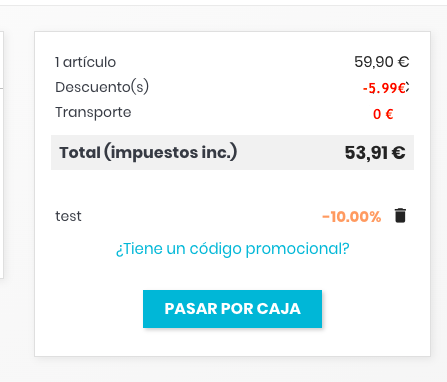Click the red -5.99€ discount amount

click(x=384, y=88)
